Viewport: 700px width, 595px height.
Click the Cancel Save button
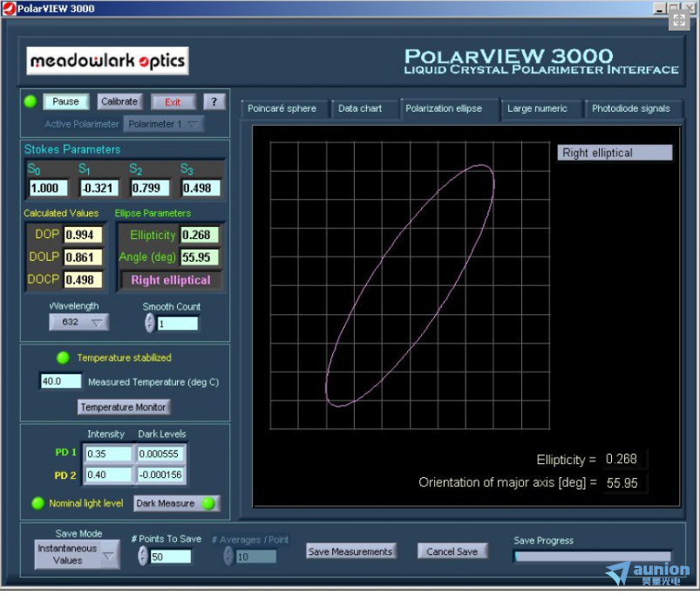(452, 552)
